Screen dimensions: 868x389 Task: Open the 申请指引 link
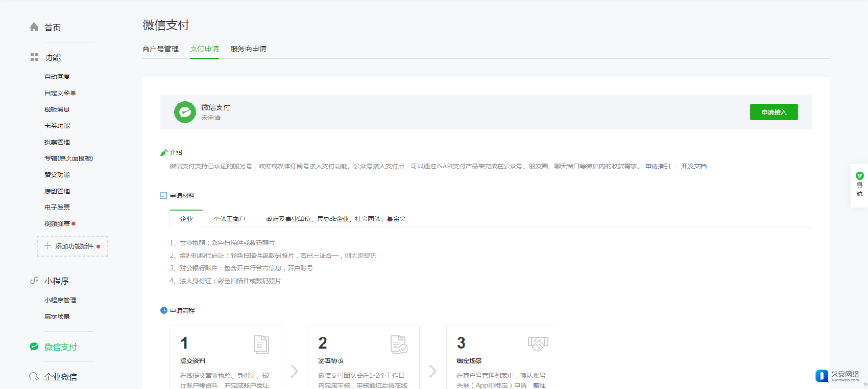658,166
